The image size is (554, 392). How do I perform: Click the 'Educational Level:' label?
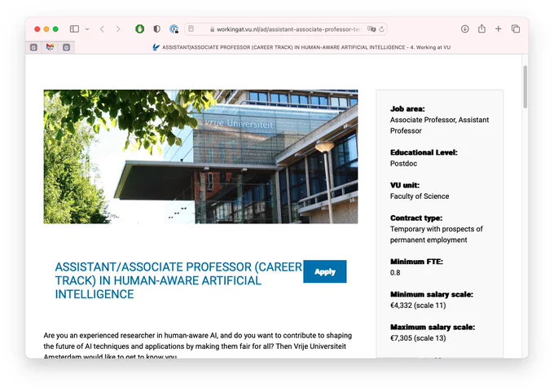[424, 152]
